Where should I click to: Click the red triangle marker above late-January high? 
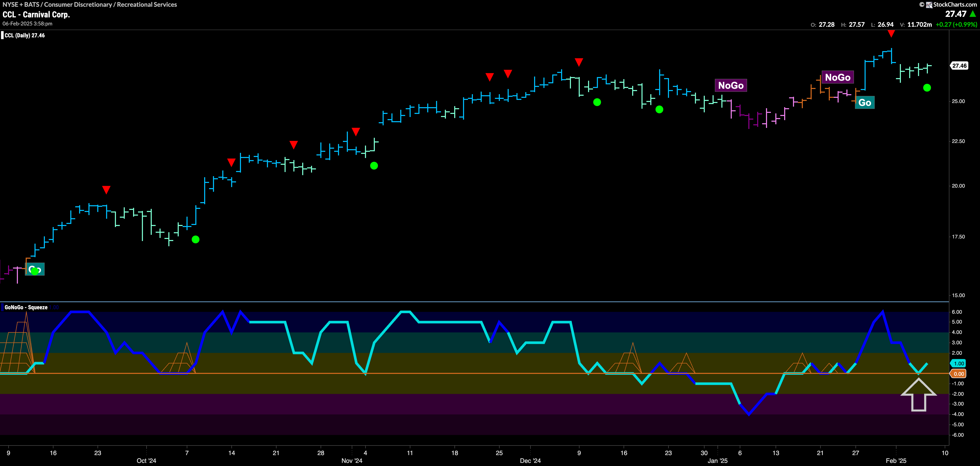pos(891,34)
